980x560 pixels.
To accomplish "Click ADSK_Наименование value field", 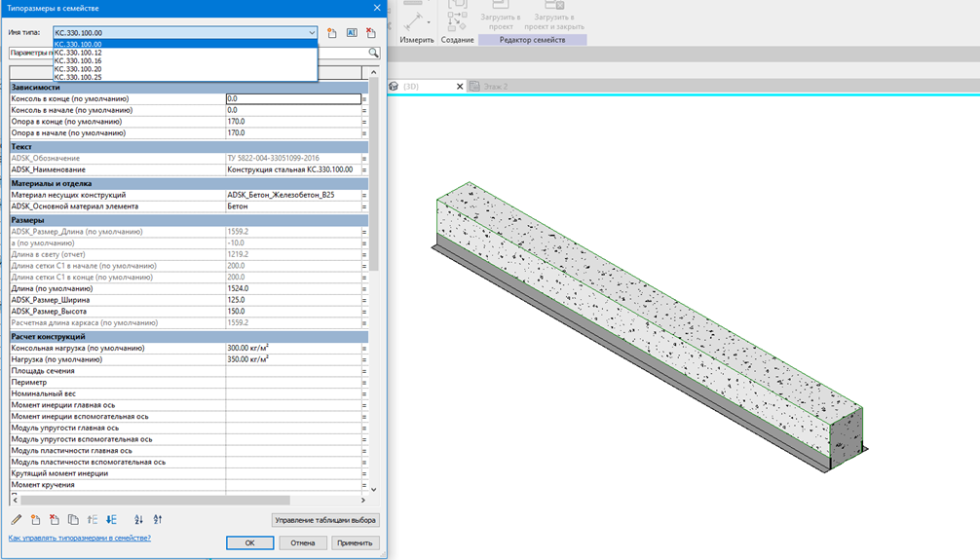I will click(x=293, y=169).
